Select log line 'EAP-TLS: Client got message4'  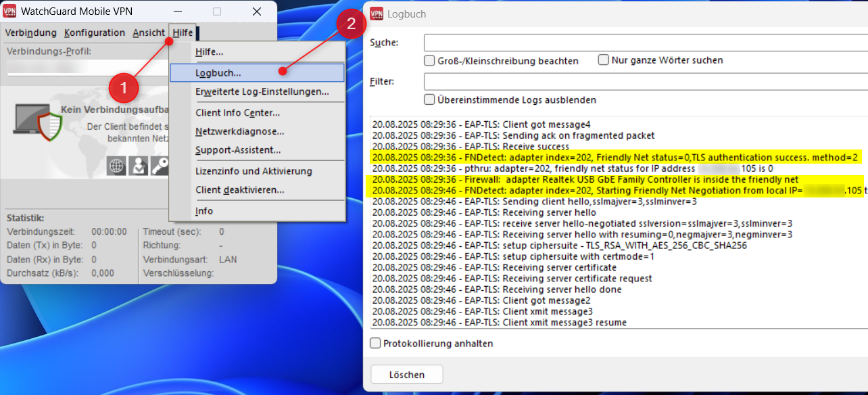(481, 124)
